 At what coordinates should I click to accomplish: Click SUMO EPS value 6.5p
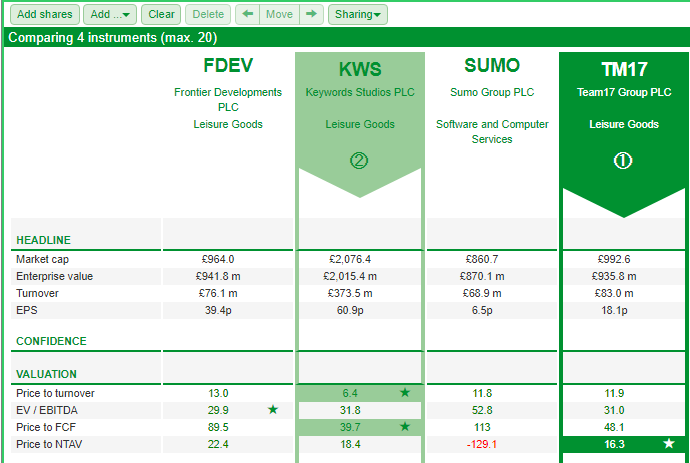pyautogui.click(x=482, y=310)
